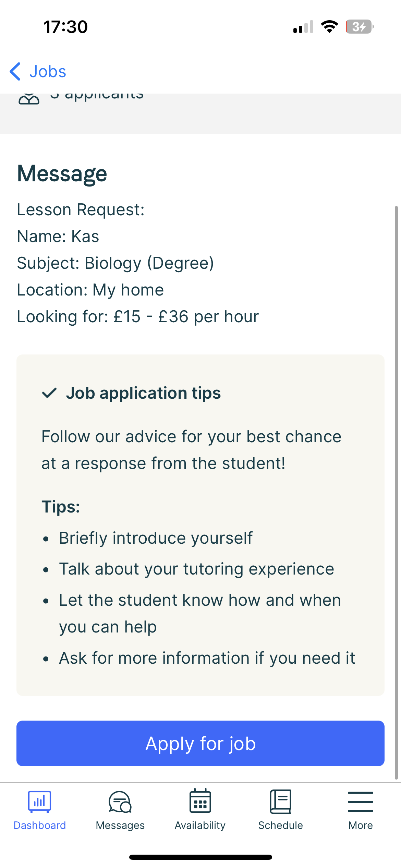This screenshot has height=868, width=401.
Task: Tap the home indicator bar
Action: click(x=200, y=857)
